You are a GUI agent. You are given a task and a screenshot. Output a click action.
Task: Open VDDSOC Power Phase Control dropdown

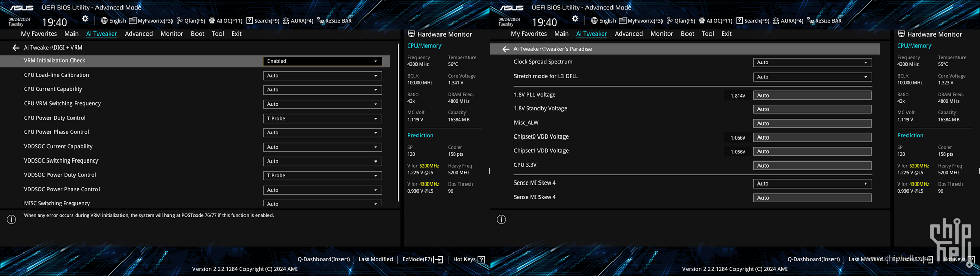pyautogui.click(x=323, y=190)
